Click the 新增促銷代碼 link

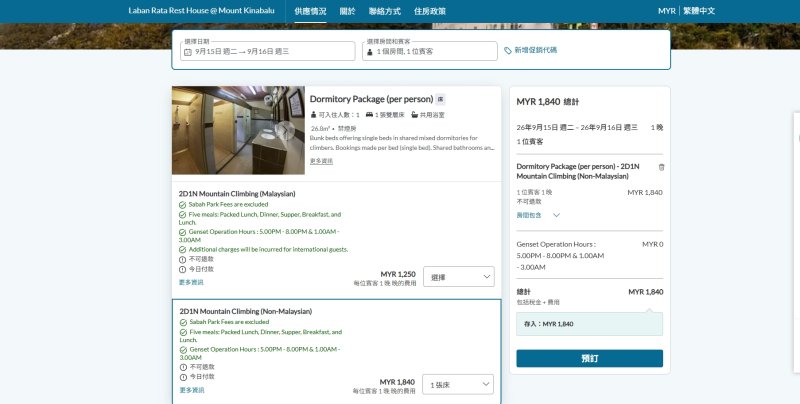pos(535,51)
